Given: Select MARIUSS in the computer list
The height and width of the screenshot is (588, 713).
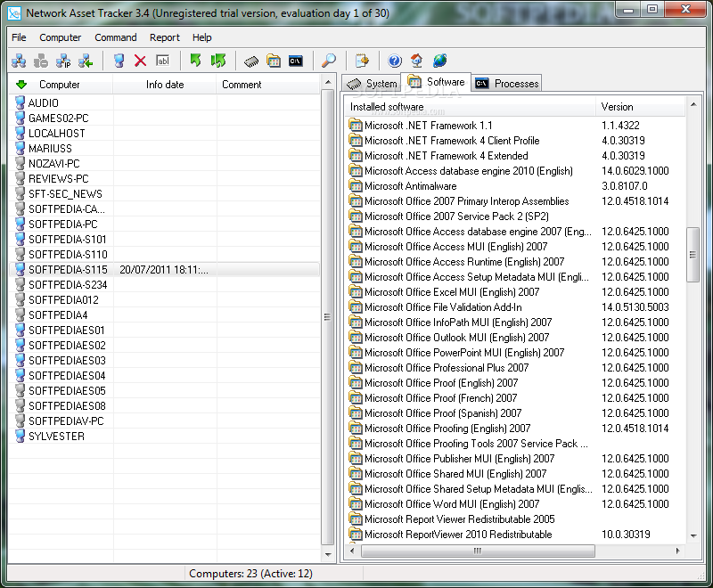Looking at the screenshot, I should click(50, 148).
